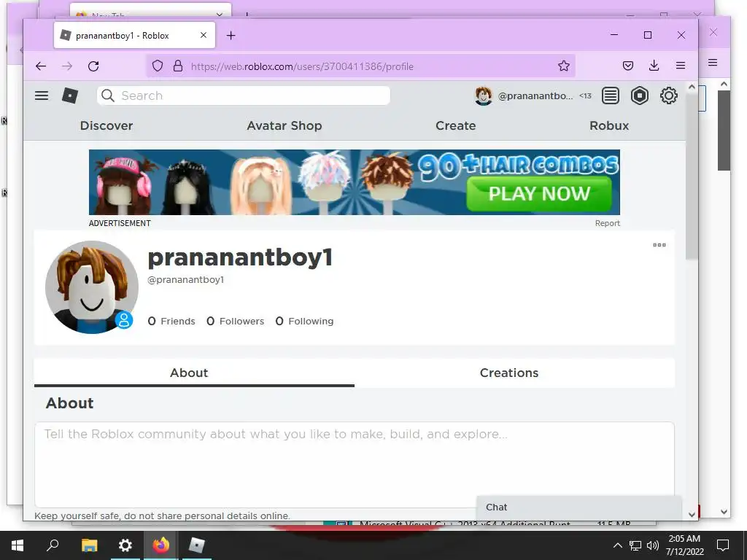Open the Create page

455,125
